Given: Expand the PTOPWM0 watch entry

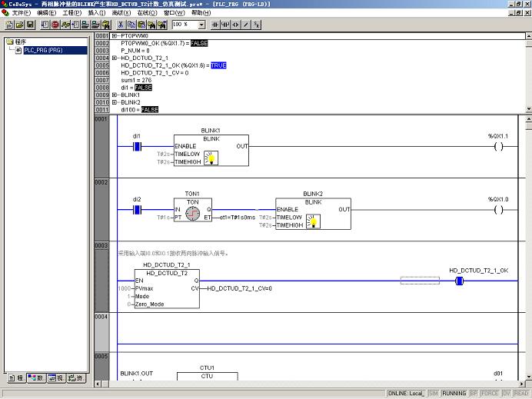Looking at the screenshot, I should click(115, 35).
